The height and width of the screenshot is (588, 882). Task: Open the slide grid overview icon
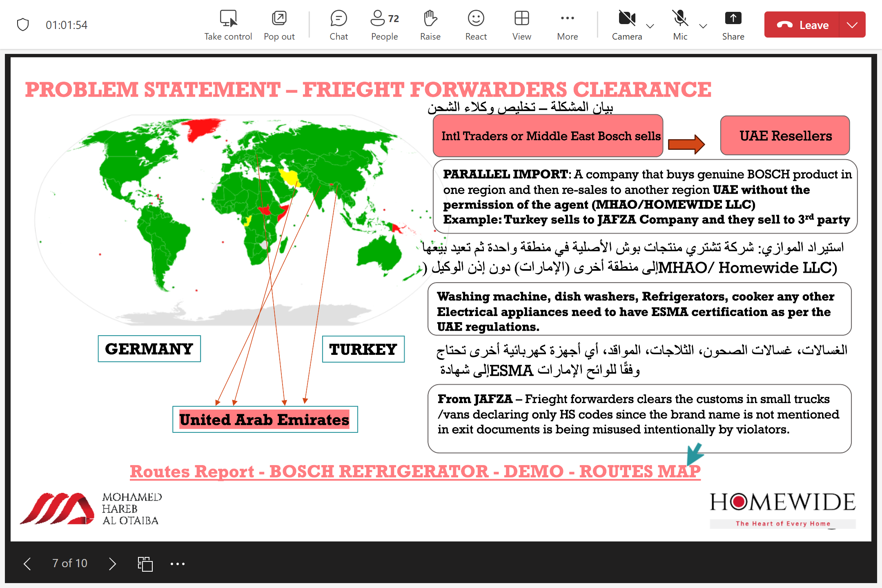pos(145,564)
